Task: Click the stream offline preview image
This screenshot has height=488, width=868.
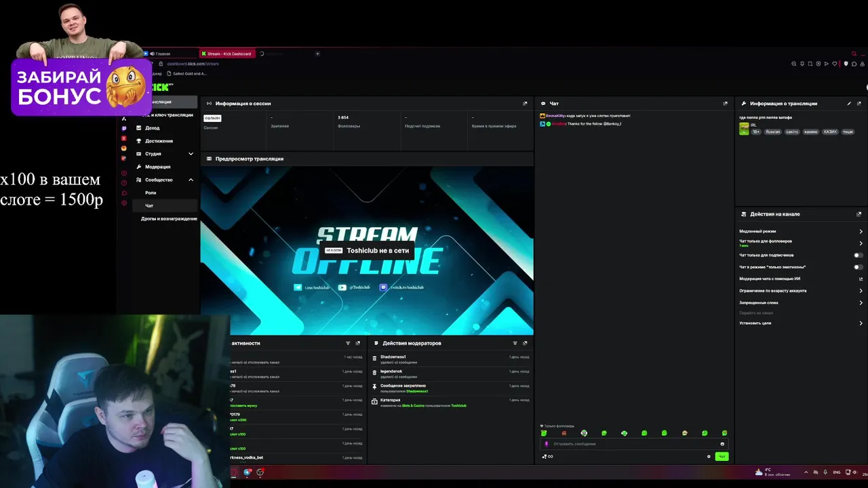Action: [367, 251]
